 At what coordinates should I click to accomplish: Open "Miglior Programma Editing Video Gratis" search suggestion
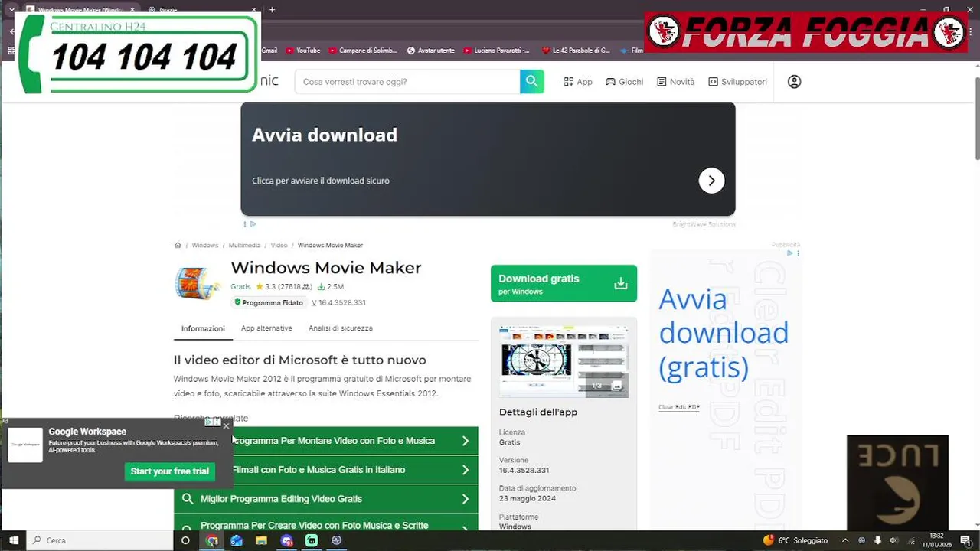click(x=326, y=499)
